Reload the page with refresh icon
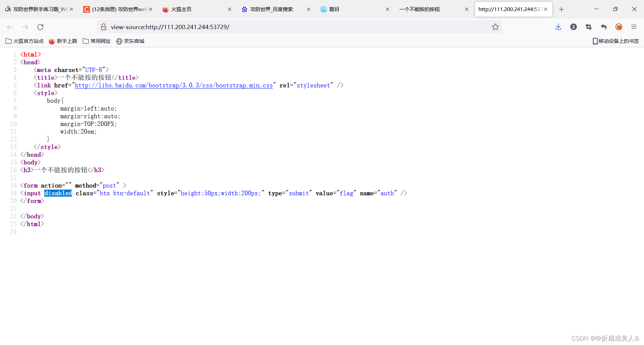Image resolution: width=644 pixels, height=345 pixels. tap(40, 27)
